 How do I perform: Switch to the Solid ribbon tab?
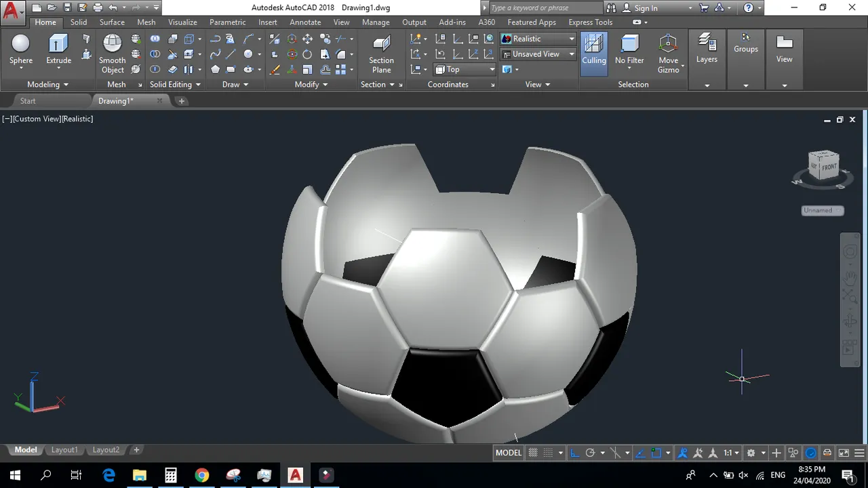coord(79,22)
